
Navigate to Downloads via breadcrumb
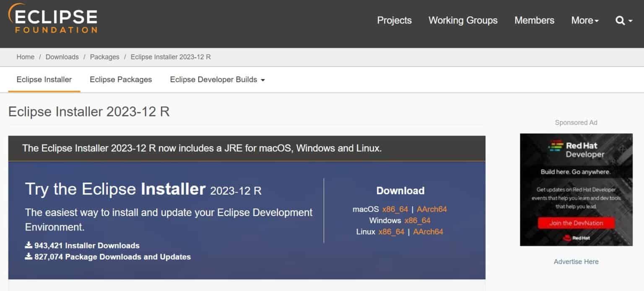click(x=62, y=57)
